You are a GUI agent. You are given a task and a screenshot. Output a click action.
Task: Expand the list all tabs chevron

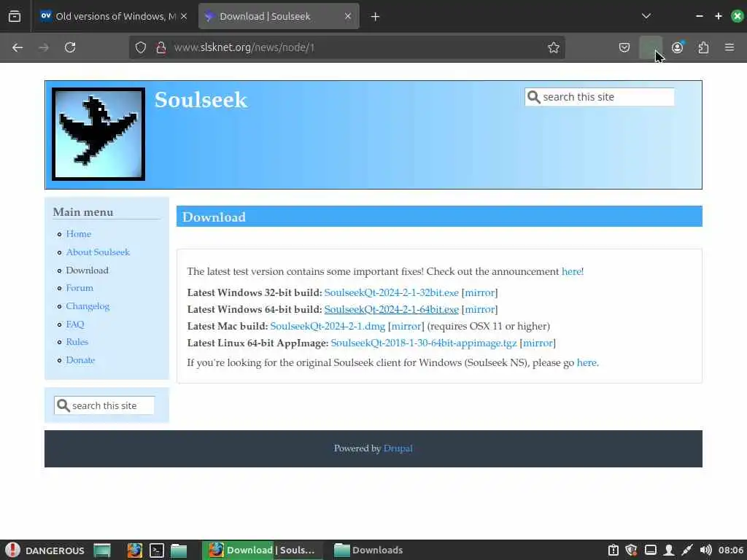point(646,16)
